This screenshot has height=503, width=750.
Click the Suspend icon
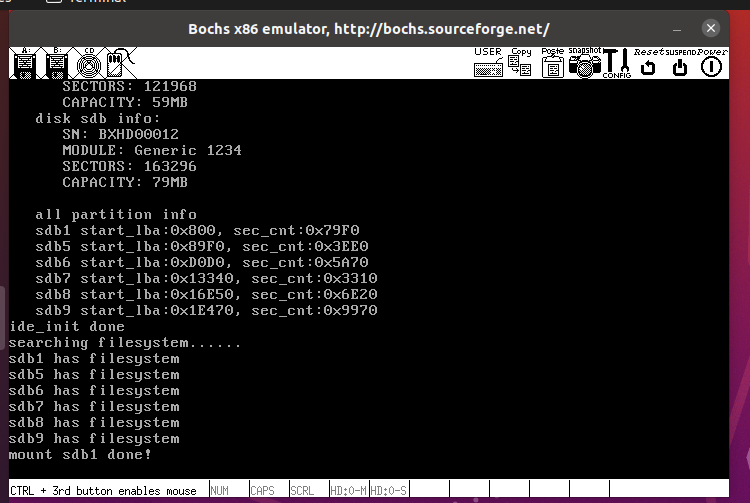(680, 63)
